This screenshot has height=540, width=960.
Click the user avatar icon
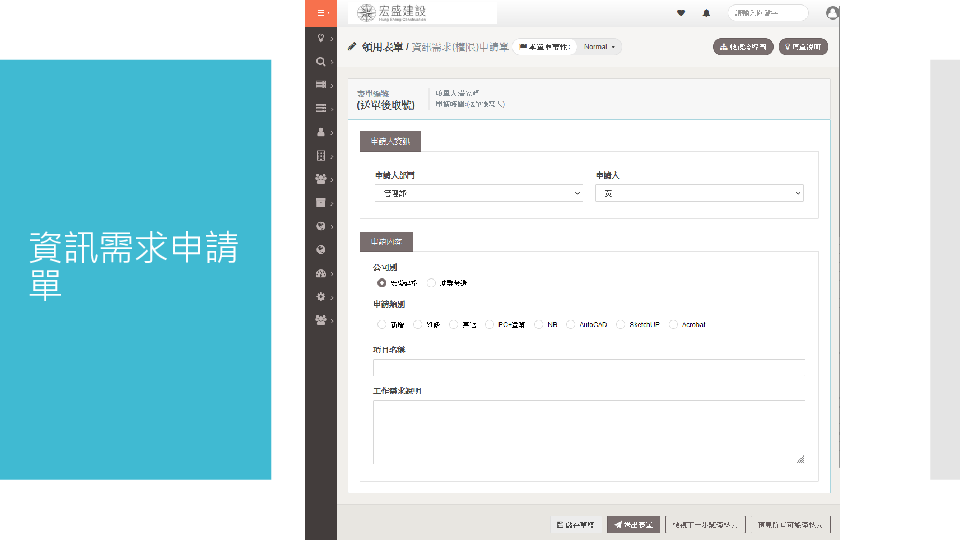pyautogui.click(x=832, y=13)
